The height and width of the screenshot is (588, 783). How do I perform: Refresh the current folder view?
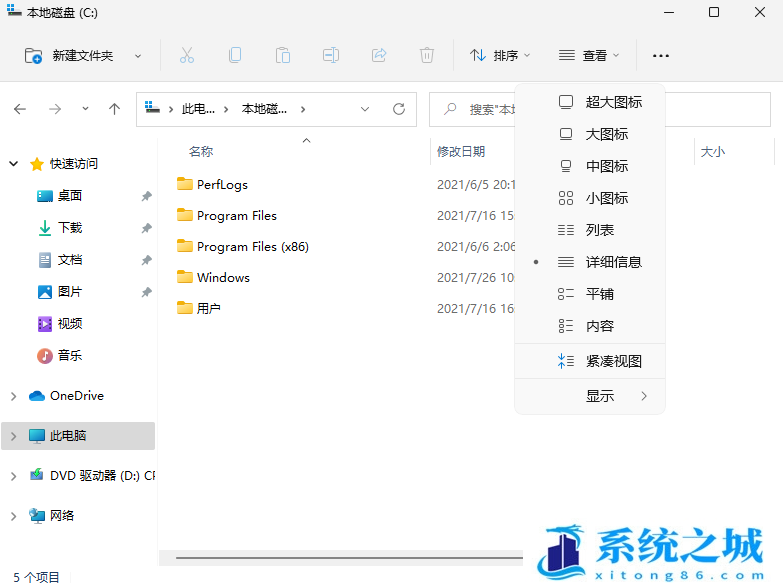click(x=398, y=109)
